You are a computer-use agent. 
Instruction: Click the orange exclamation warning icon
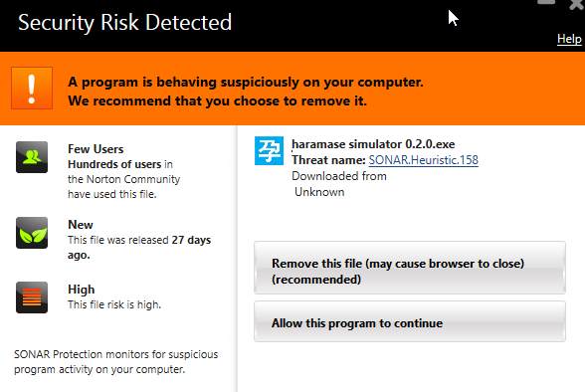tap(32, 88)
